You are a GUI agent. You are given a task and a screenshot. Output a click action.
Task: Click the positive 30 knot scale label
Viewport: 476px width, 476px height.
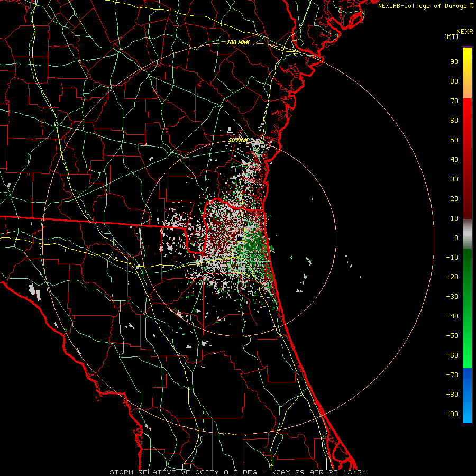click(454, 179)
